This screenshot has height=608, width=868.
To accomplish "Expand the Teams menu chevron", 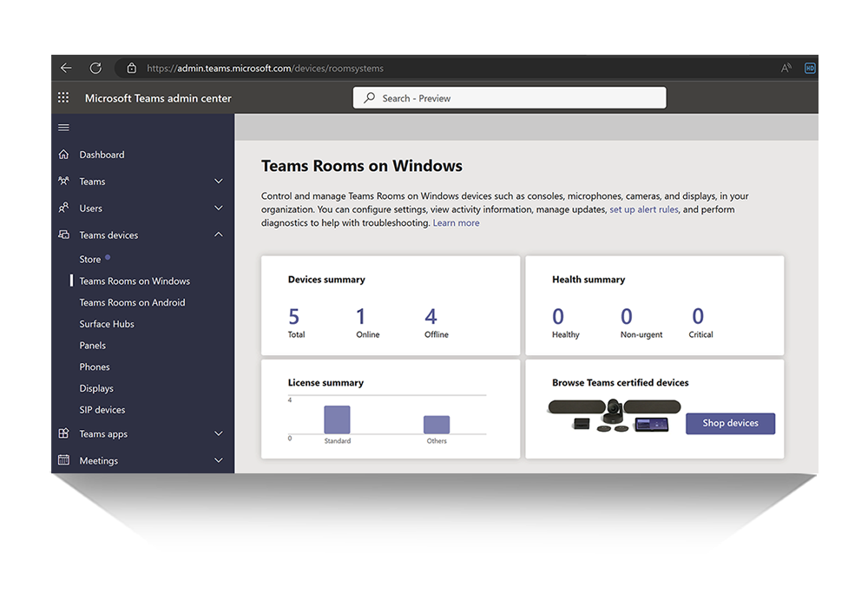I will (219, 181).
